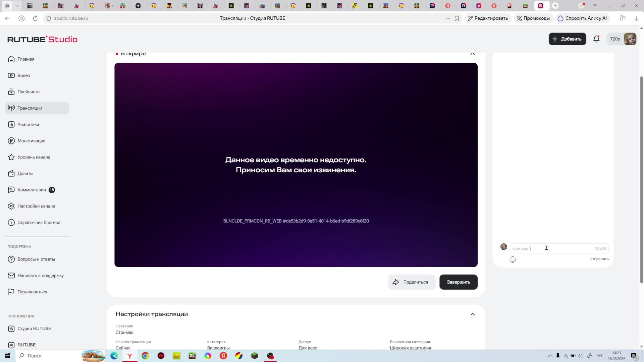Show hidden system tray icons
The image size is (644, 362).
click(550, 356)
